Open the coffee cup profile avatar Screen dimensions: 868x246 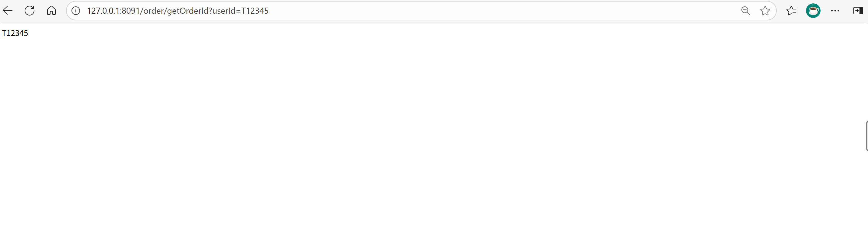(813, 11)
